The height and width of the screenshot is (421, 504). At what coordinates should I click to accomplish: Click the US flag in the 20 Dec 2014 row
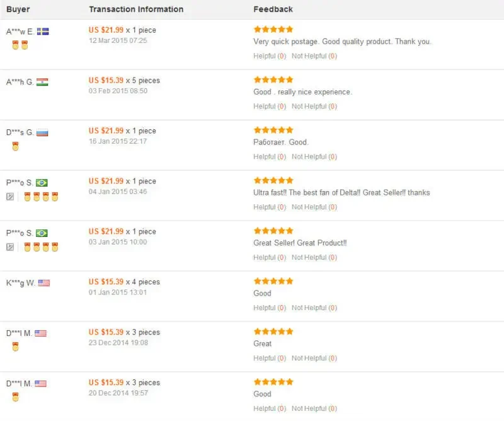pyautogui.click(x=40, y=383)
